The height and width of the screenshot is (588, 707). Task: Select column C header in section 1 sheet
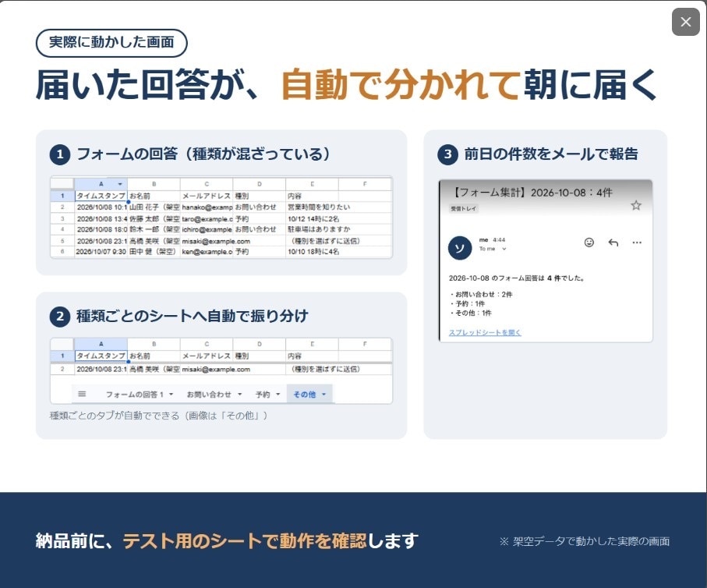[x=207, y=184]
